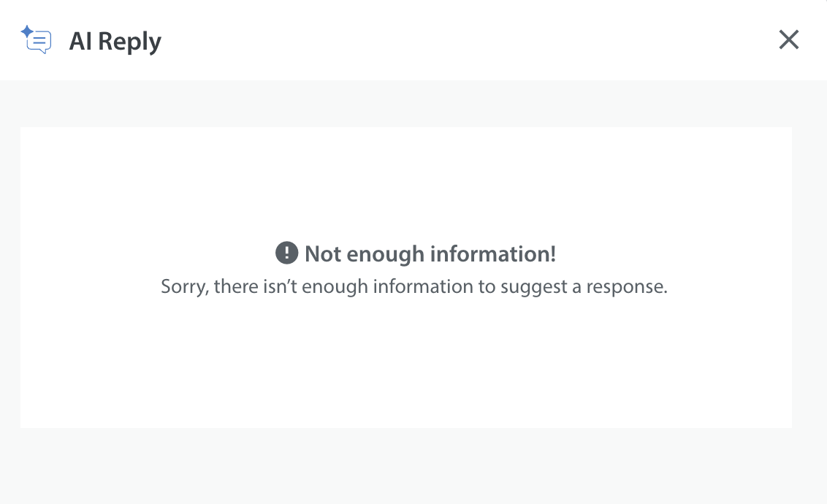Click the blank header bar between title and X
Viewport: 827px width, 504px height.
click(468, 40)
